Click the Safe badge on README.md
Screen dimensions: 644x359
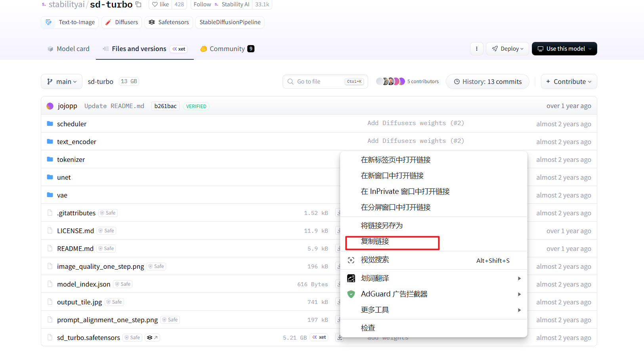click(106, 249)
